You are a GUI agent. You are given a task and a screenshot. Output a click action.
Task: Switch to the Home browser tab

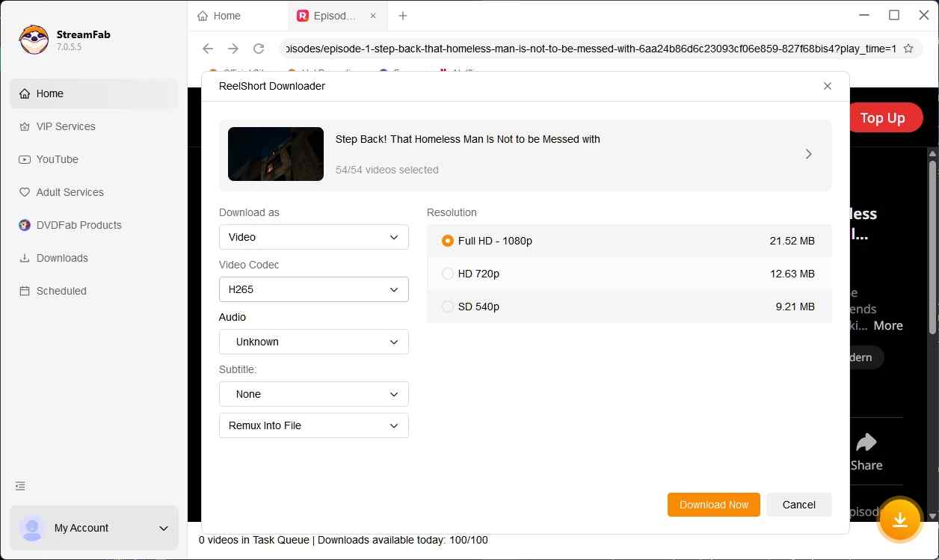point(236,16)
